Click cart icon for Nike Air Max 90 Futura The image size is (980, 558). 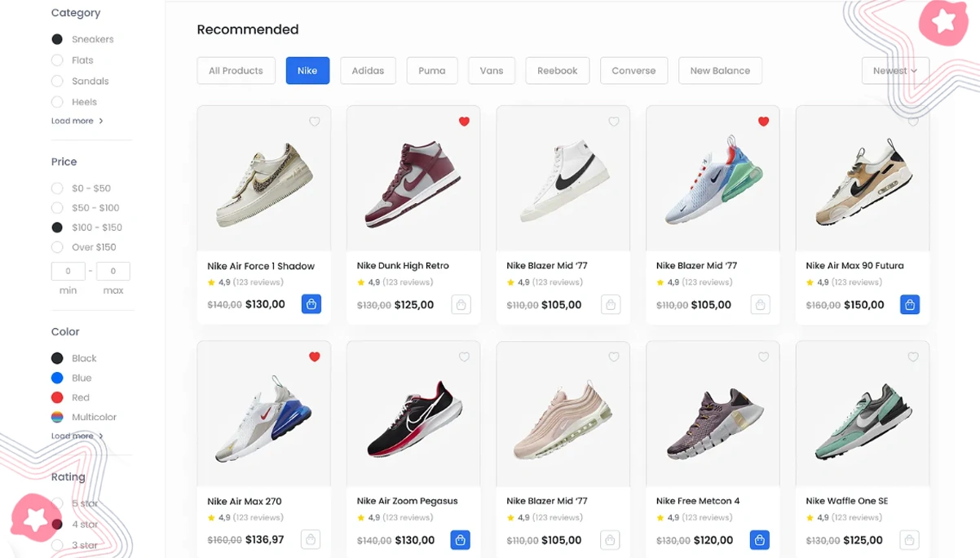910,304
